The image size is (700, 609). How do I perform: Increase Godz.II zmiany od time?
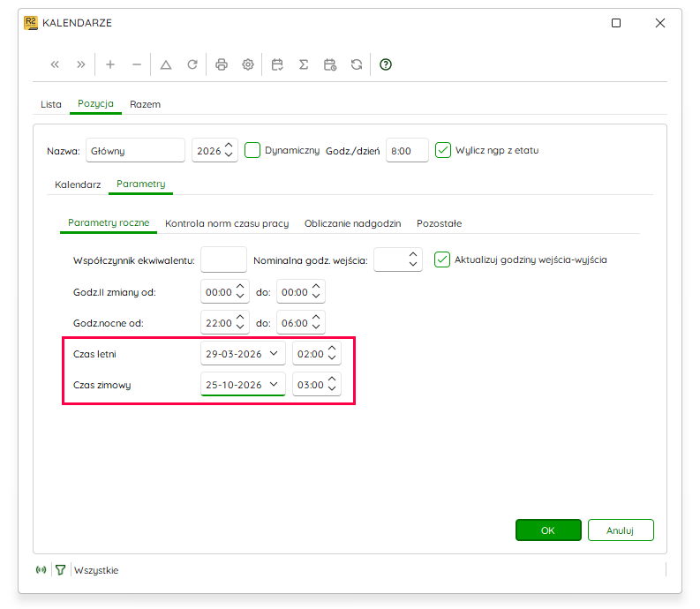(x=240, y=287)
